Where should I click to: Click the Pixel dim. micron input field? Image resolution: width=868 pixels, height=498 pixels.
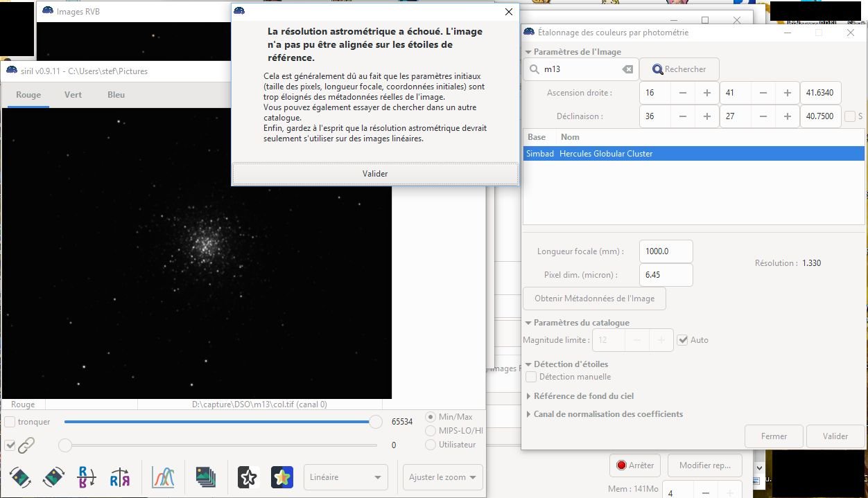tap(666, 275)
